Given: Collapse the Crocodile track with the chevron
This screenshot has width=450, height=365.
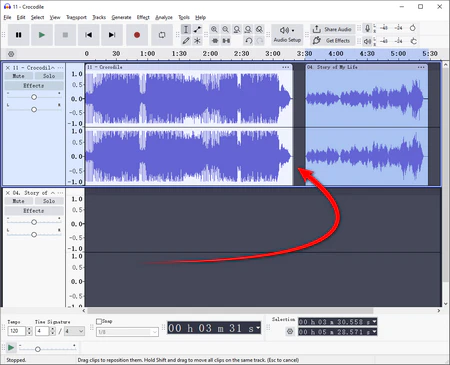Looking at the screenshot, I should point(53,68).
